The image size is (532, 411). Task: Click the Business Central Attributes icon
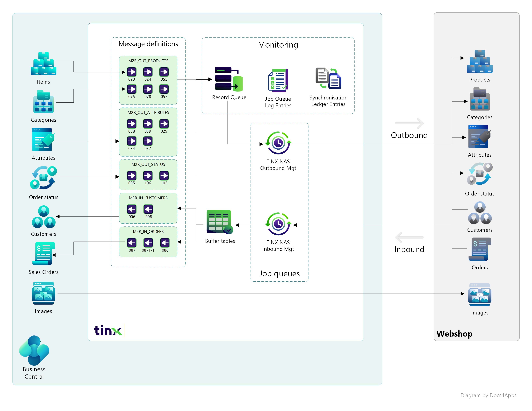point(43,139)
